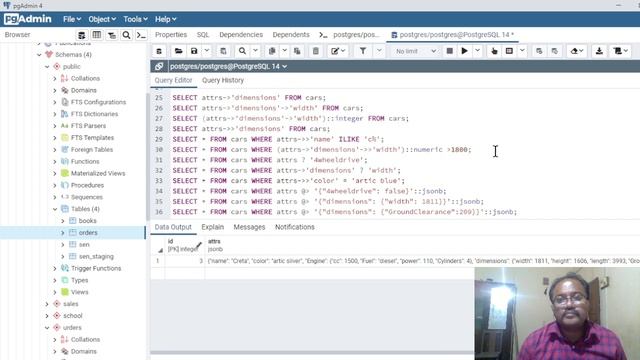
Task: Expand books table node
Action: (62, 221)
